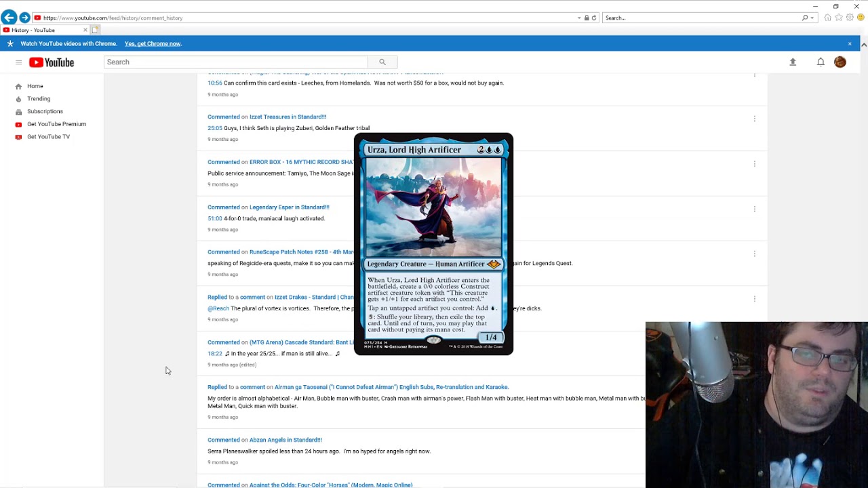Screen dimensions: 868x488
Task: Click the 25:05 timestamp link
Action: click(x=214, y=128)
